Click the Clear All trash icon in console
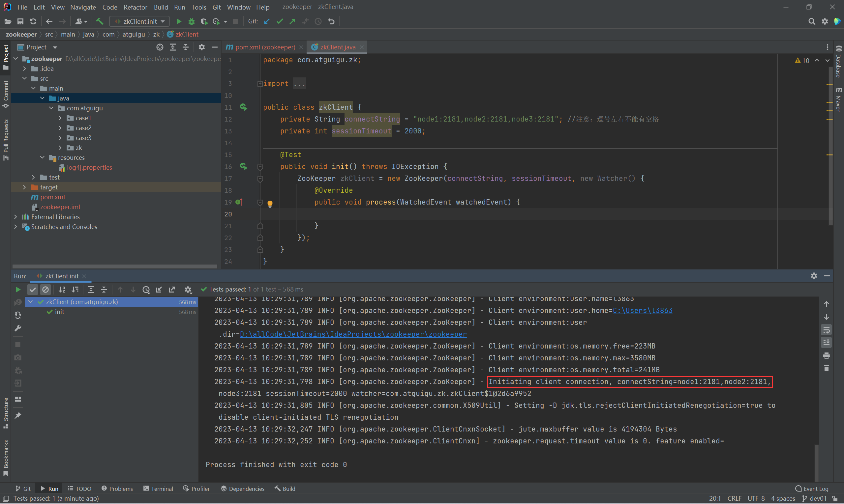 [826, 368]
